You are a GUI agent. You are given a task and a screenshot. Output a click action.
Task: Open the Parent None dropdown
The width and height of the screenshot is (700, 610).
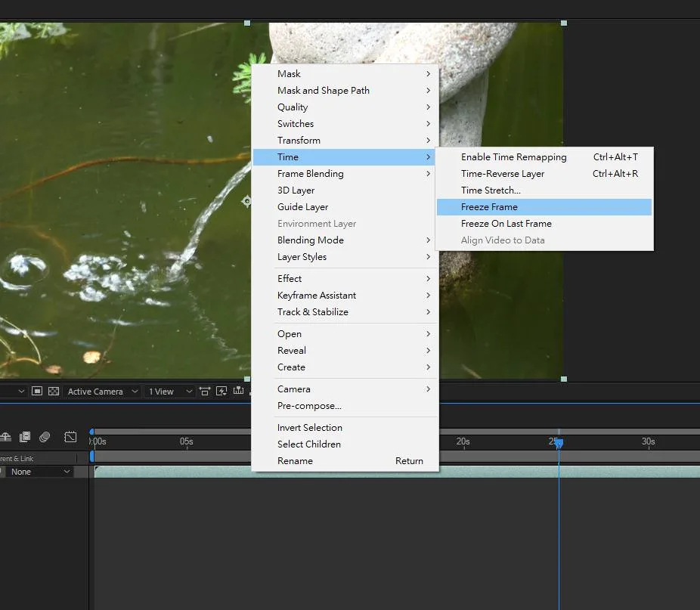coord(40,472)
